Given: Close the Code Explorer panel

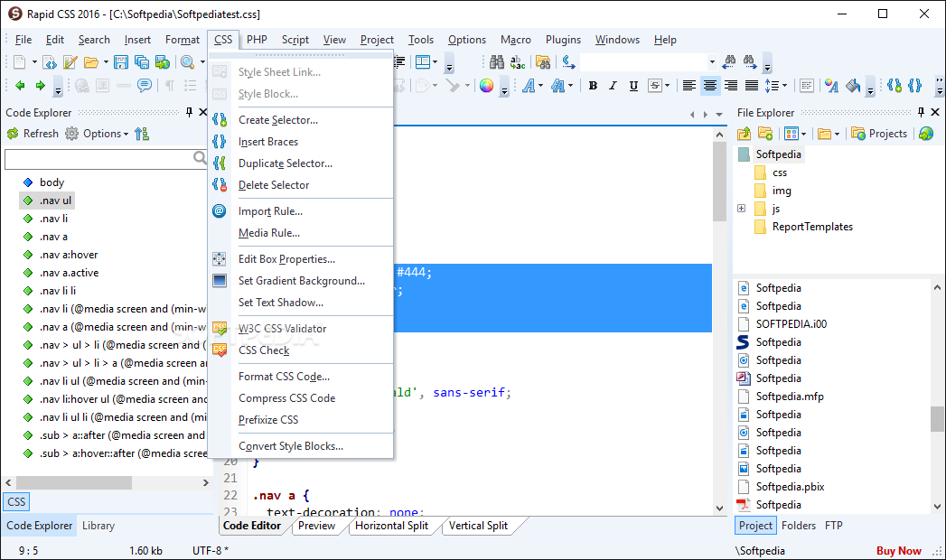Looking at the screenshot, I should tap(202, 112).
